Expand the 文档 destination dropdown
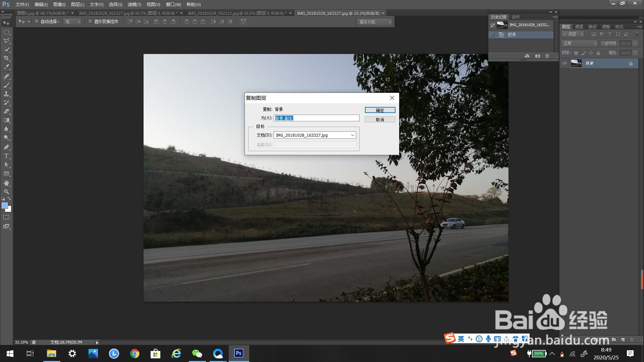The width and height of the screenshot is (644, 362). [352, 135]
